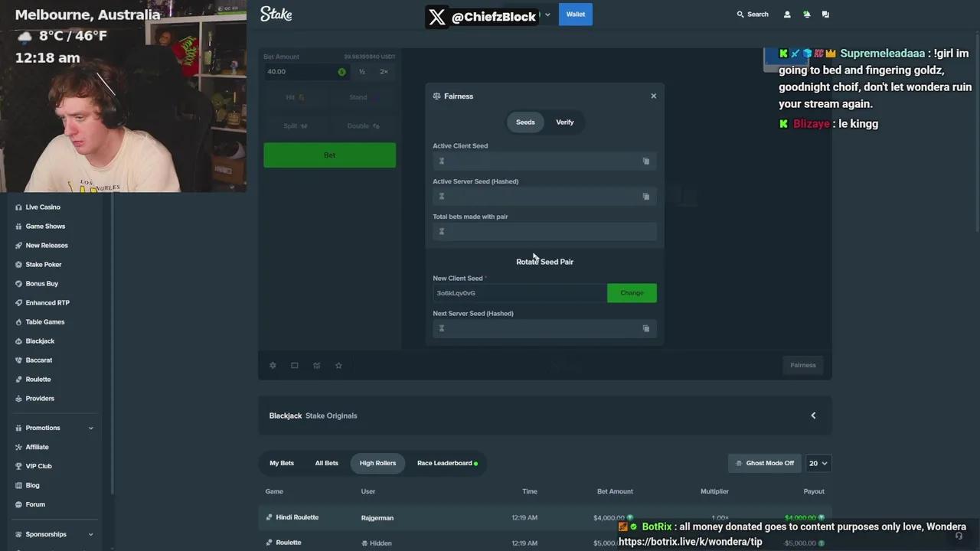Switch to the Seeds tab
The width and height of the screenshot is (980, 551).
(x=525, y=122)
